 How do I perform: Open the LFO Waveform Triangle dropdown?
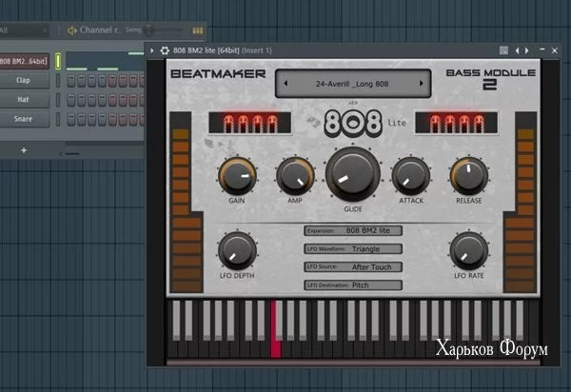(353, 248)
